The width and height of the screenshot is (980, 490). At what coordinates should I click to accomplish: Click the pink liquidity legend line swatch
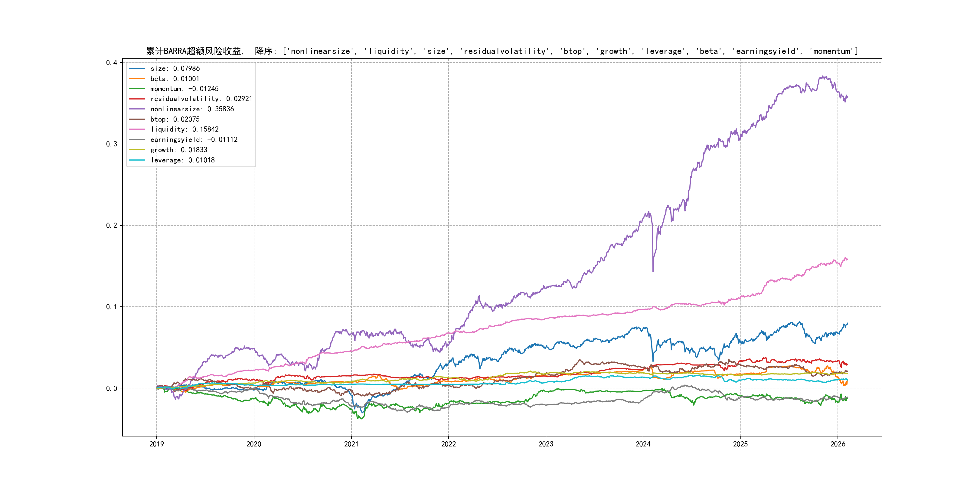click(137, 129)
